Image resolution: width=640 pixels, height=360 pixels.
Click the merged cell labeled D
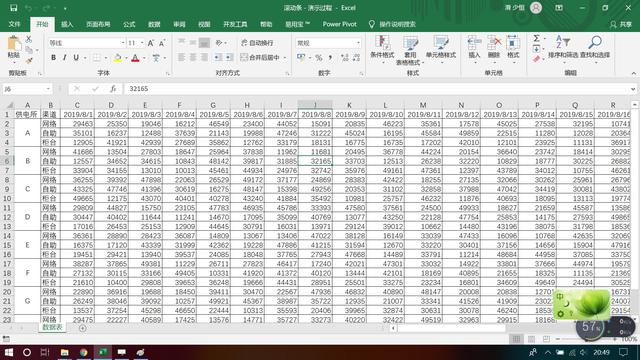point(27,217)
